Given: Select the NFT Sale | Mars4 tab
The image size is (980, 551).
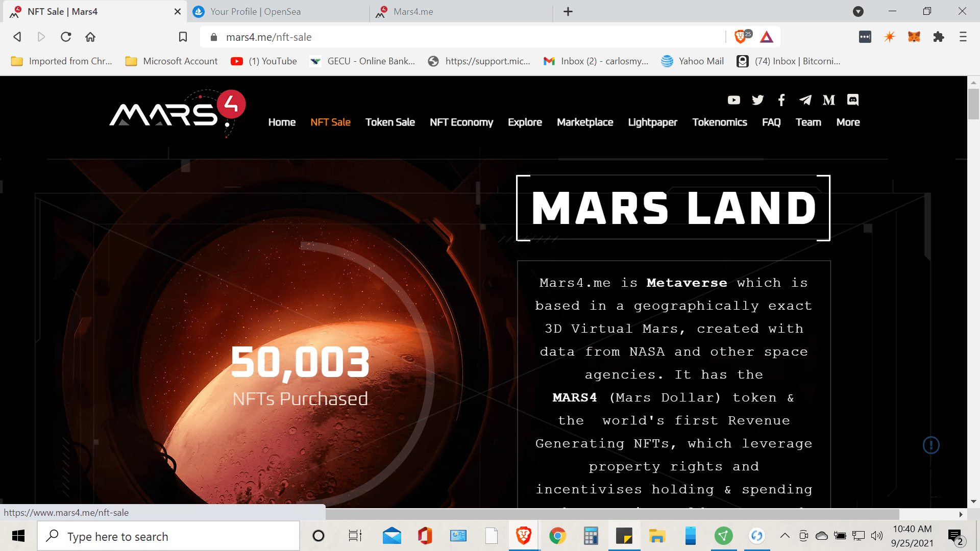Looking at the screenshot, I should pos(94,11).
